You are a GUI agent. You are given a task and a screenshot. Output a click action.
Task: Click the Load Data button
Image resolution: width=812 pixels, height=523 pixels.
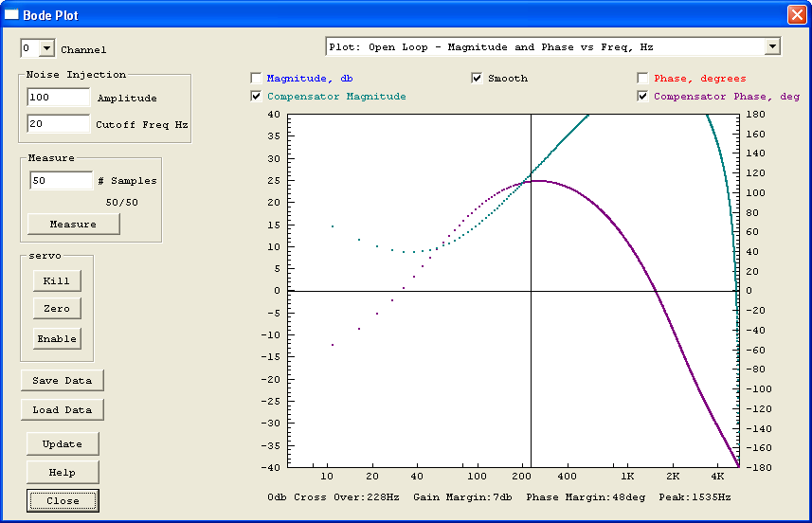click(x=63, y=410)
